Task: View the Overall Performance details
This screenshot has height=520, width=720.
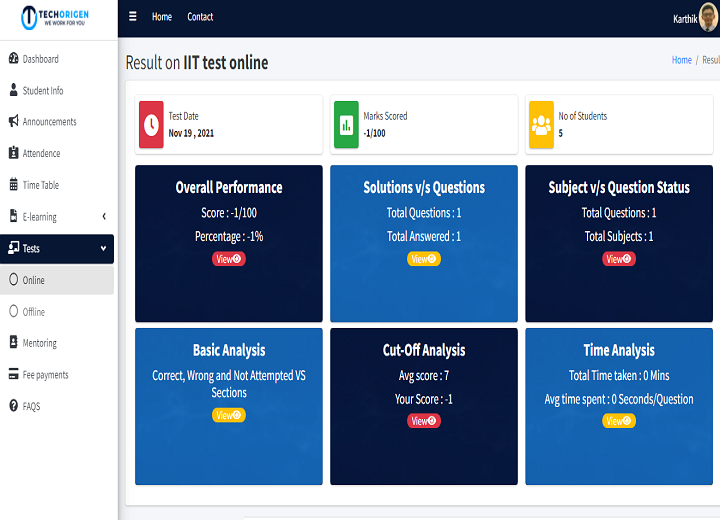Action: point(228,259)
